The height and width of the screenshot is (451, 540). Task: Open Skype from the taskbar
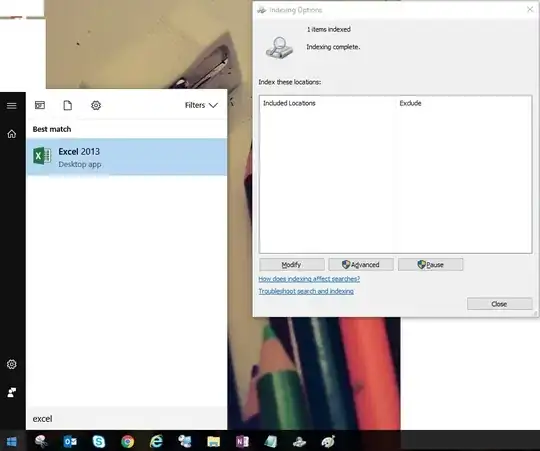click(99, 441)
